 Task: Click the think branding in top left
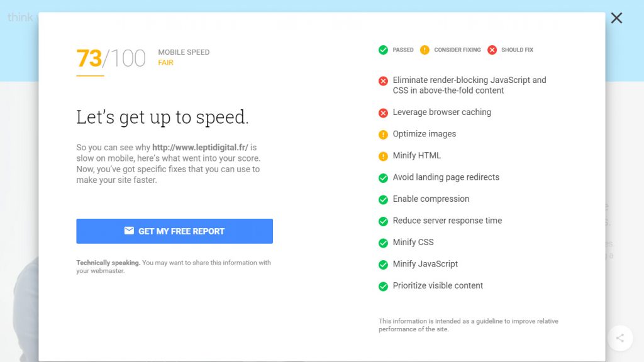pos(19,18)
